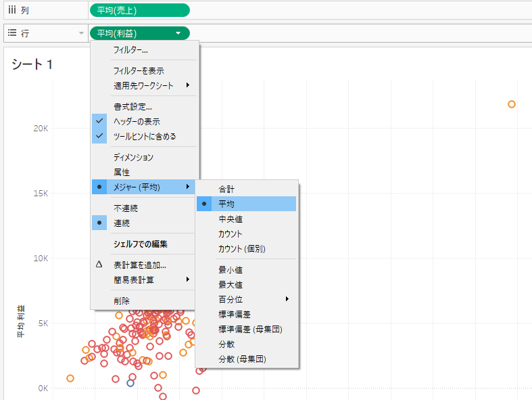
Task: Click the シート 1 sheet title
Action: tap(32, 64)
